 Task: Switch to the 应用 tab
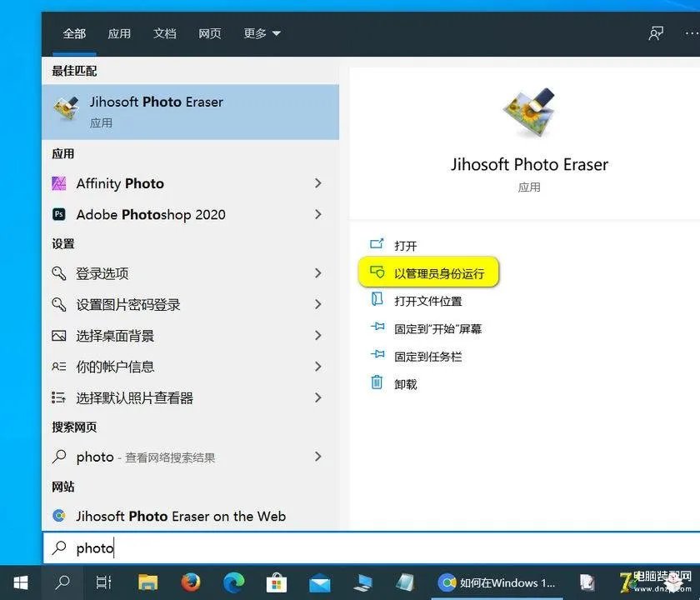pyautogui.click(x=119, y=33)
